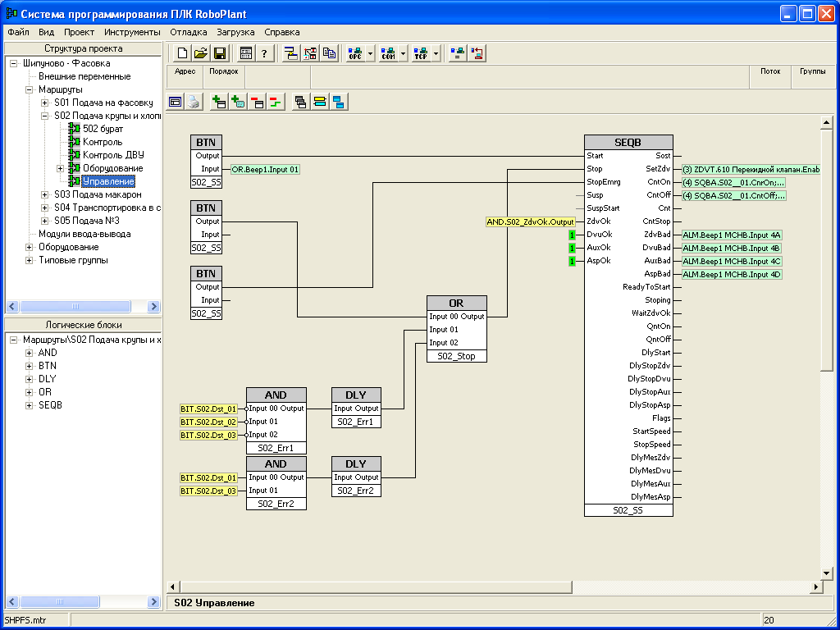Select the Контроль ДВУ tree item
Screen dimensions: 840x630
pyautogui.click(x=113, y=155)
